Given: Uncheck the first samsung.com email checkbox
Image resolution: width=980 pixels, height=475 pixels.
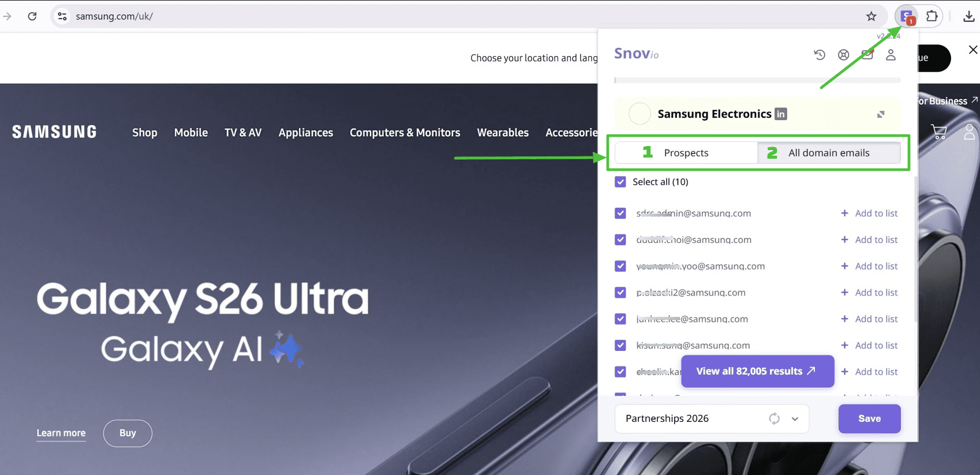Looking at the screenshot, I should pos(620,213).
